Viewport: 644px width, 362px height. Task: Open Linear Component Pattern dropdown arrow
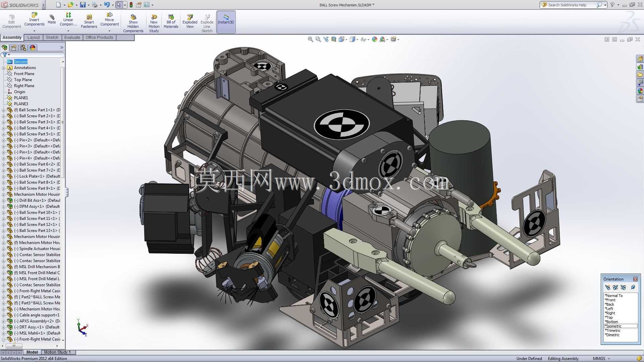[x=68, y=31]
